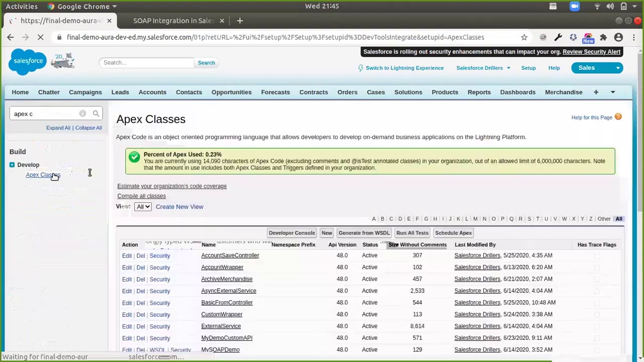
Task: Click the volume speaker icon
Action: tap(610, 7)
